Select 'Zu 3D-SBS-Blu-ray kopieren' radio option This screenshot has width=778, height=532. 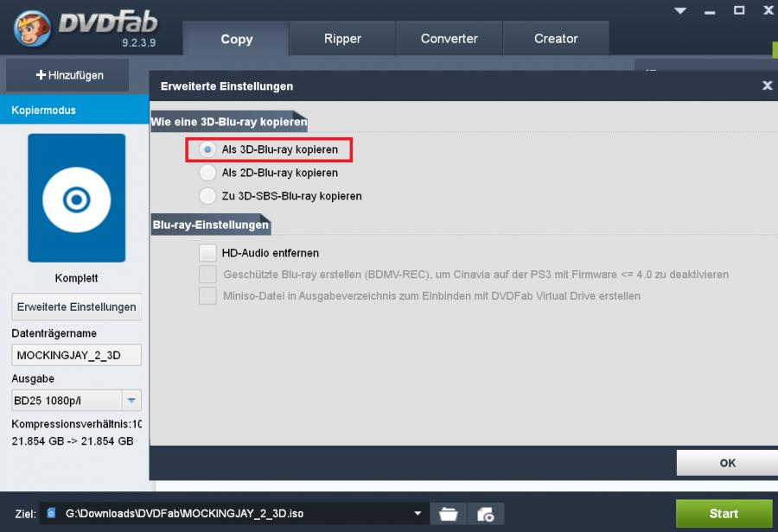[207, 196]
